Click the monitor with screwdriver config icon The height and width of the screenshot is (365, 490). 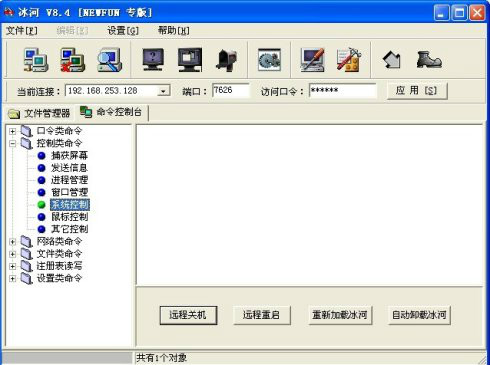tap(313, 60)
